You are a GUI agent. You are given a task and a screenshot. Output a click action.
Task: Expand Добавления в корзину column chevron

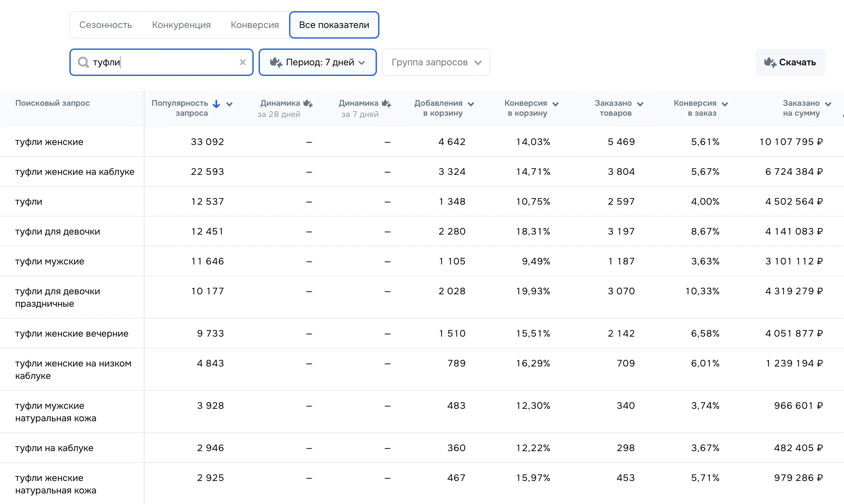coord(471,104)
